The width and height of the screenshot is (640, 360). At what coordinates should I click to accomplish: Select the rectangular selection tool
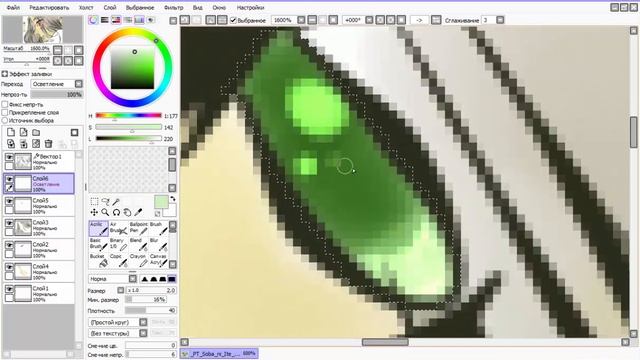point(94,202)
